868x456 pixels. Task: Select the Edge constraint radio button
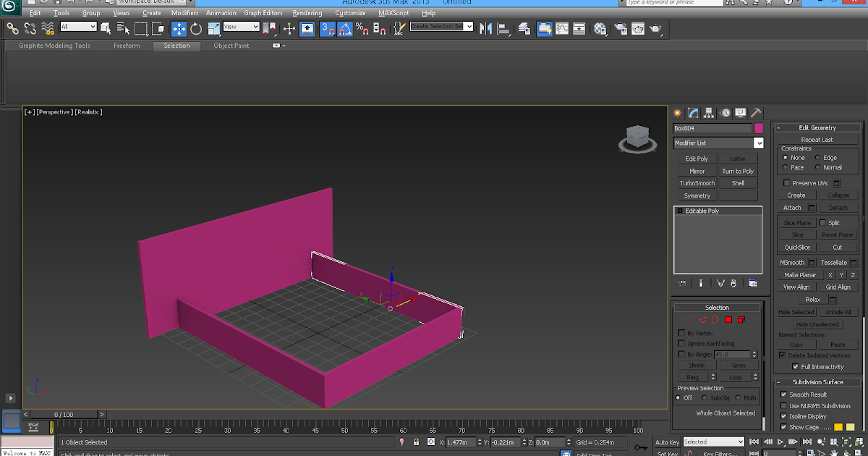click(818, 158)
